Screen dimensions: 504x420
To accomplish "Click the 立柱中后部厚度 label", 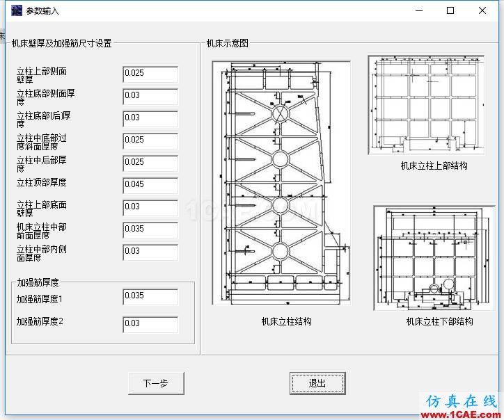I will 42,164.
